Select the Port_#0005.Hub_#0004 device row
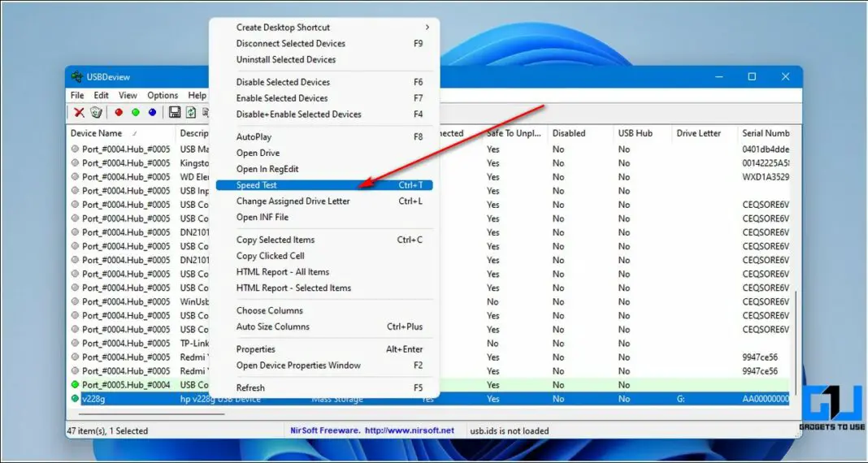Viewport: 868px width, 463px height. point(126,385)
